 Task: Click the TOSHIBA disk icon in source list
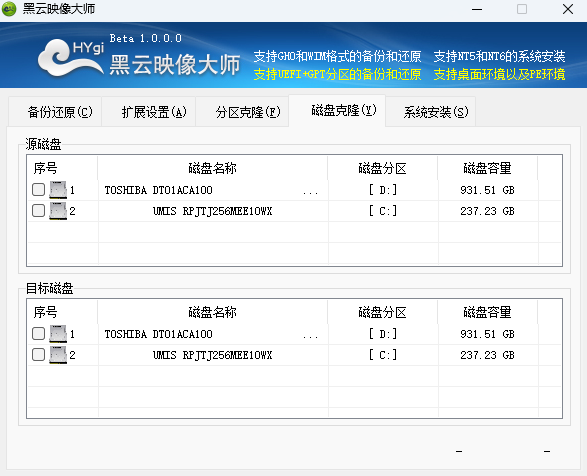(x=58, y=190)
